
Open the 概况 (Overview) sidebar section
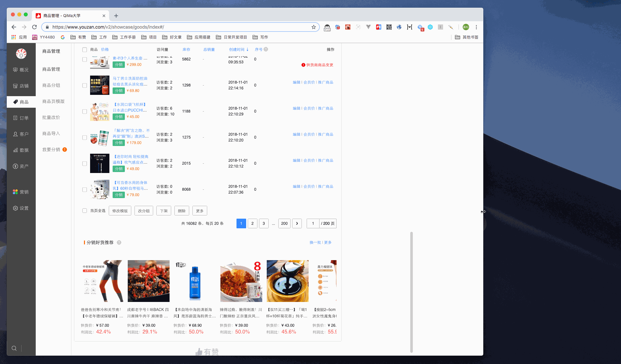21,69
